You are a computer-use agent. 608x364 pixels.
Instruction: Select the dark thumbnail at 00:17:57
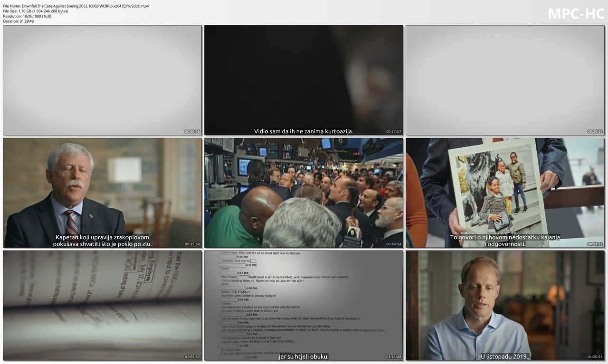304,80
